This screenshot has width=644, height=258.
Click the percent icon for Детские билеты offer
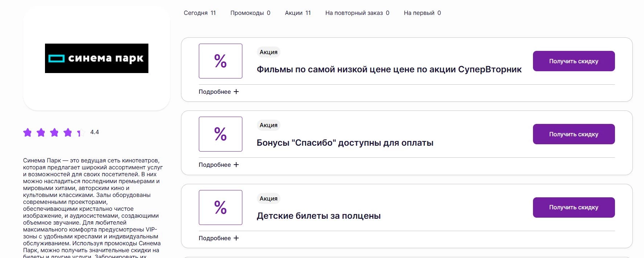220,207
